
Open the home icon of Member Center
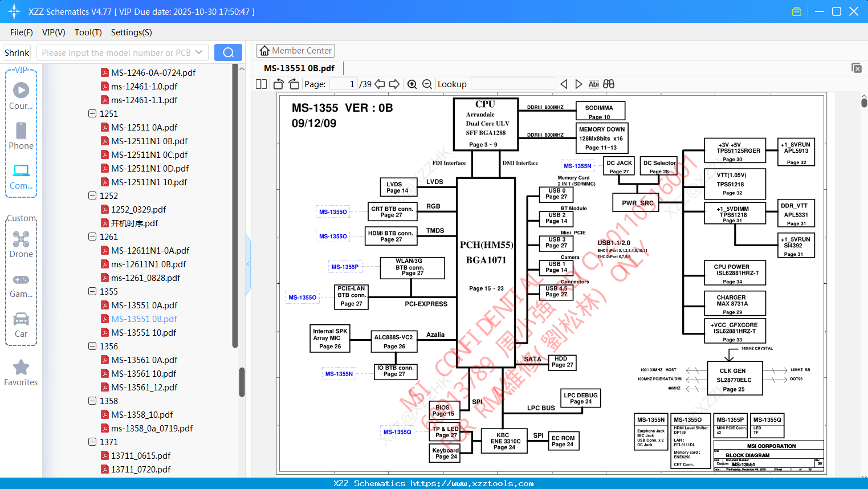coord(264,51)
